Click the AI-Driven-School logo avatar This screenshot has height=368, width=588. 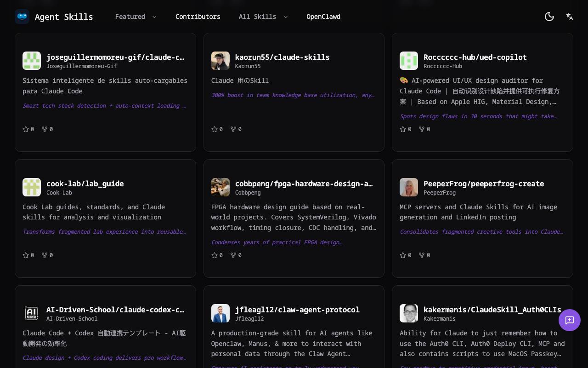tap(32, 313)
